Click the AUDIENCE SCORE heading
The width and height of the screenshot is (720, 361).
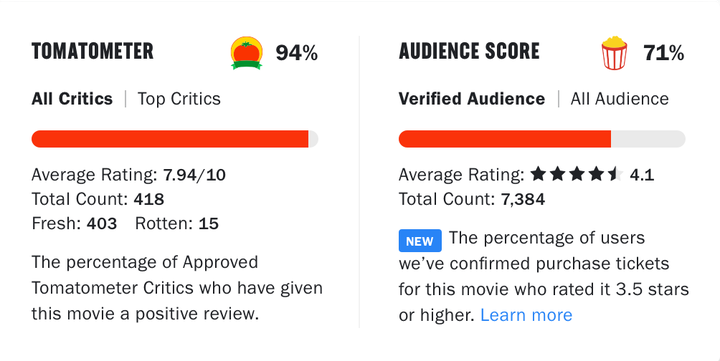point(469,51)
